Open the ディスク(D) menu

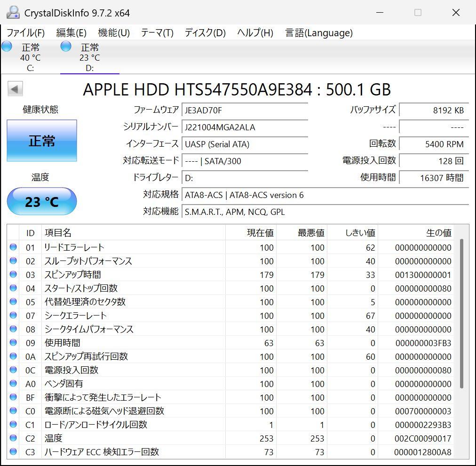205,32
